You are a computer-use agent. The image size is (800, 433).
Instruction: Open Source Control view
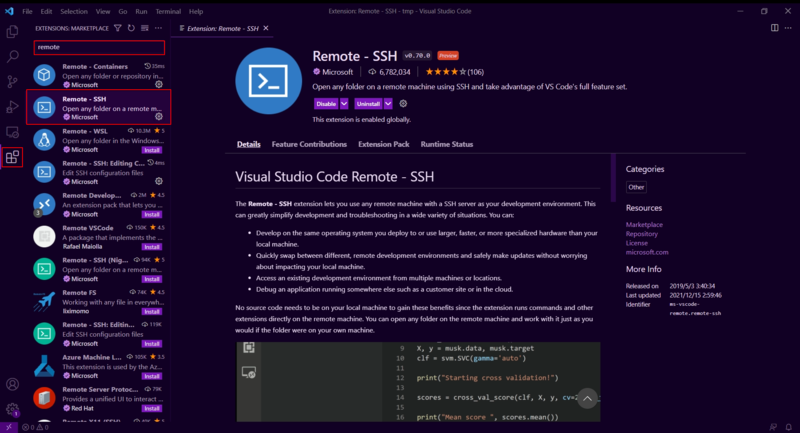tap(12, 82)
